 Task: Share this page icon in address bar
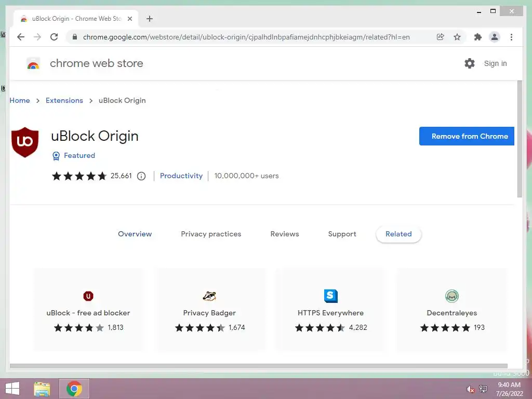tap(441, 37)
